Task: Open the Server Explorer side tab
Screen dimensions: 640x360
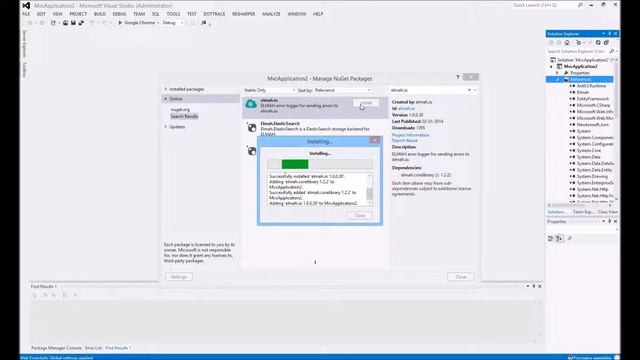Action: [24, 43]
